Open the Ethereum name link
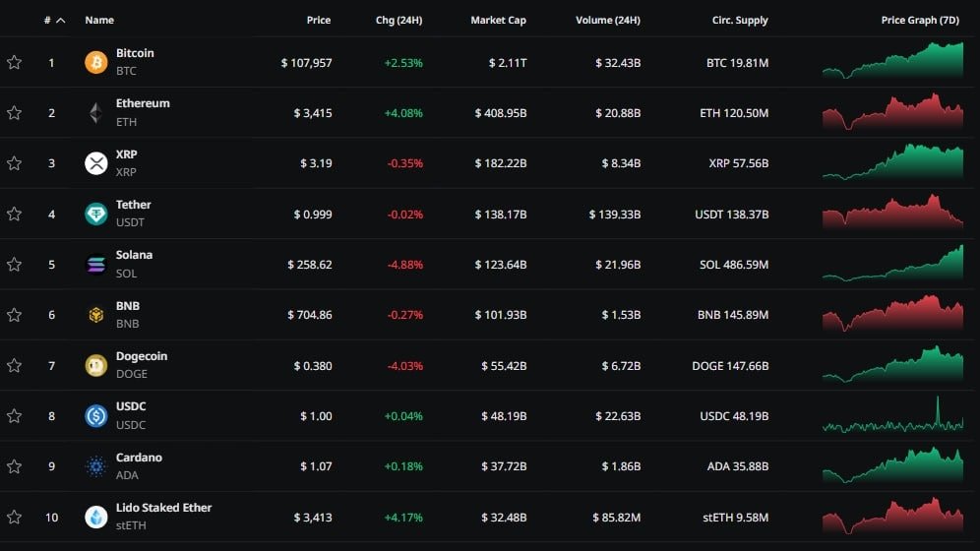 coord(143,103)
